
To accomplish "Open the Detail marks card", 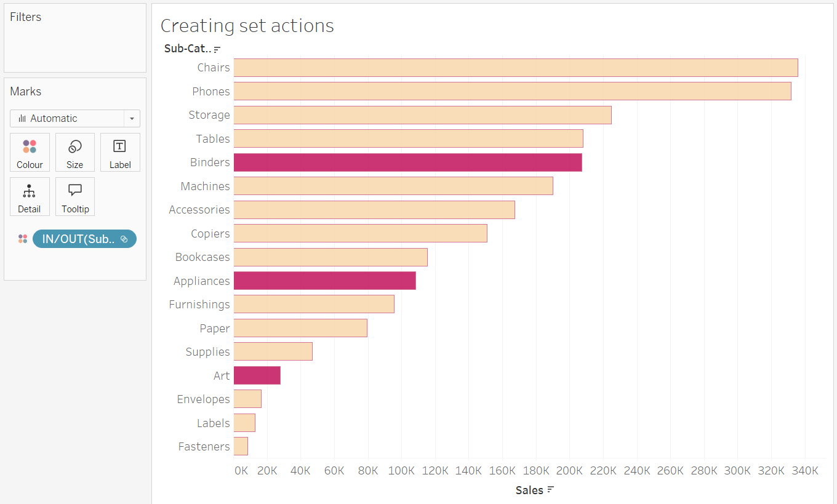I will 30,196.
